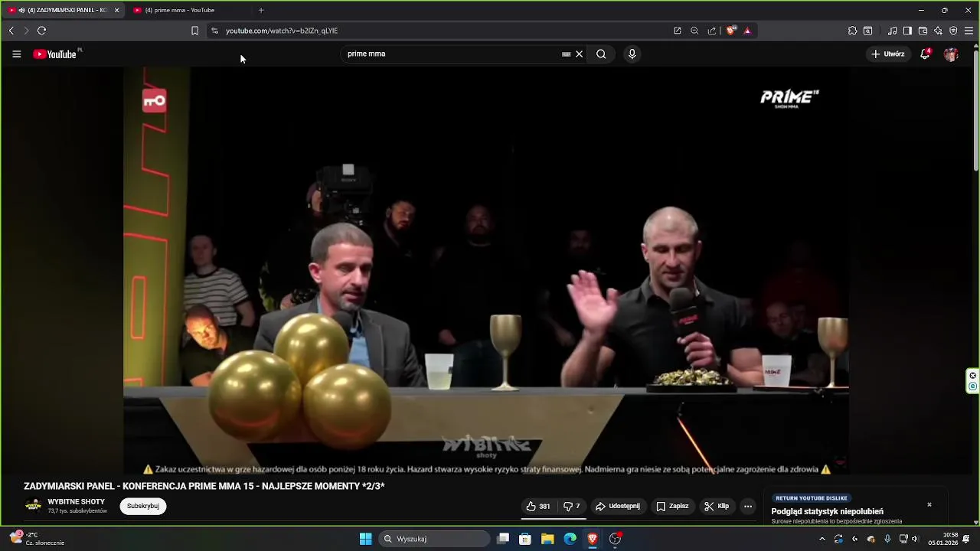Open Microsoft Edge from taskbar
The image size is (980, 551).
click(570, 539)
